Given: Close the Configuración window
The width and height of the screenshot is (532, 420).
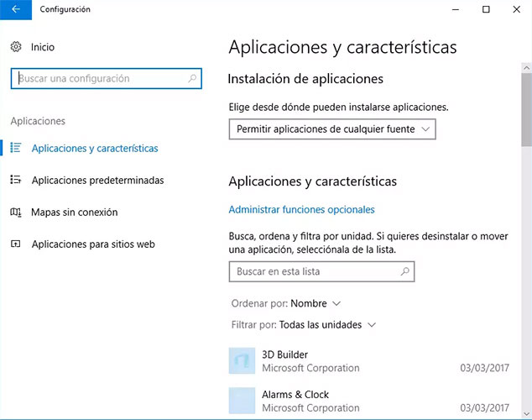Looking at the screenshot, I should coord(516,9).
